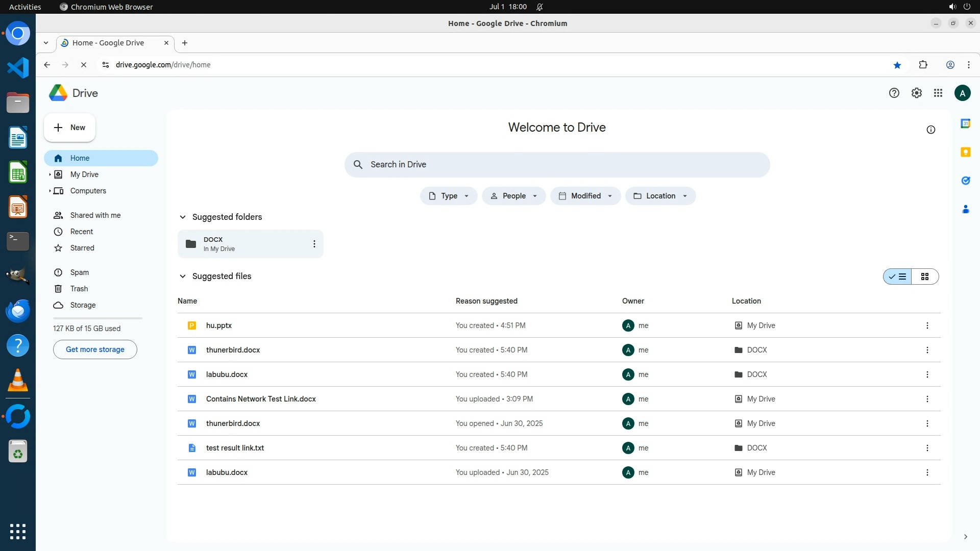Click the Search in Drive field
Image resolution: width=980 pixels, height=551 pixels.
click(556, 164)
